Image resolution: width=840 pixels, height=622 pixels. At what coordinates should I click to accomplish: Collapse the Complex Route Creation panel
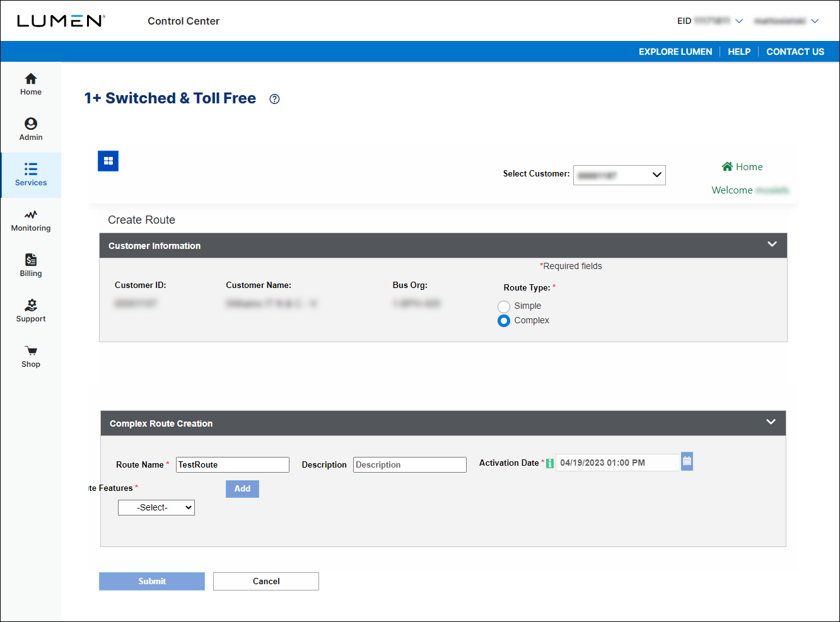click(770, 422)
